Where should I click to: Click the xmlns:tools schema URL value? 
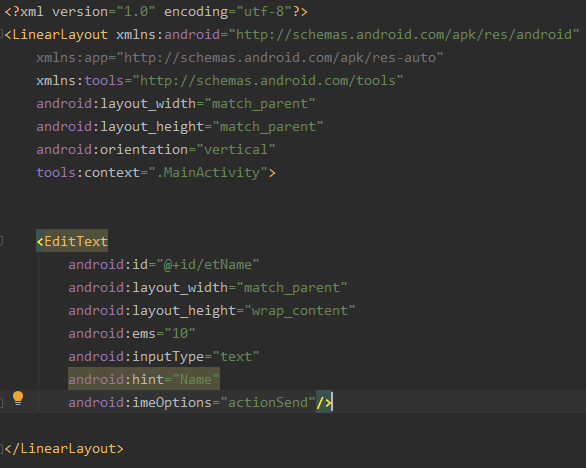coord(268,81)
